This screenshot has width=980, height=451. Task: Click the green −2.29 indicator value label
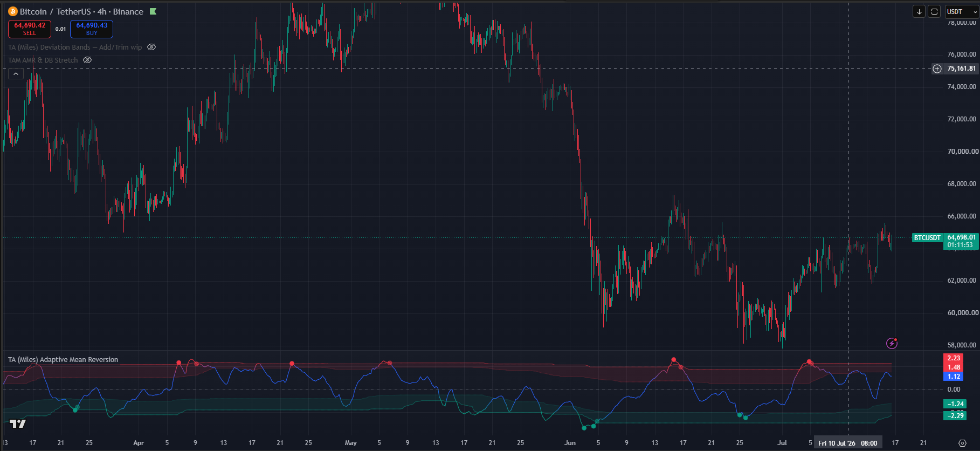point(955,415)
